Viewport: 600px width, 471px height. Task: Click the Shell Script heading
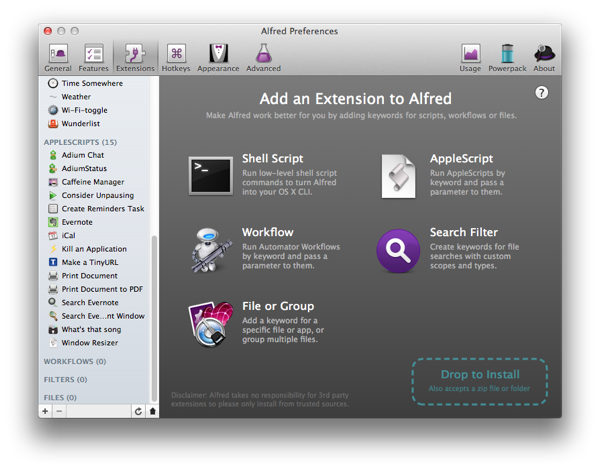pyautogui.click(x=272, y=158)
